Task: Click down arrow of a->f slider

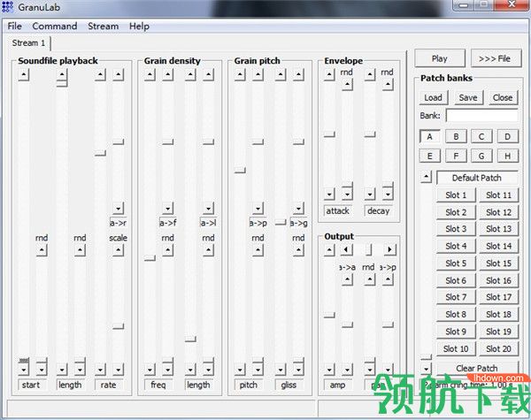Action: (167, 208)
